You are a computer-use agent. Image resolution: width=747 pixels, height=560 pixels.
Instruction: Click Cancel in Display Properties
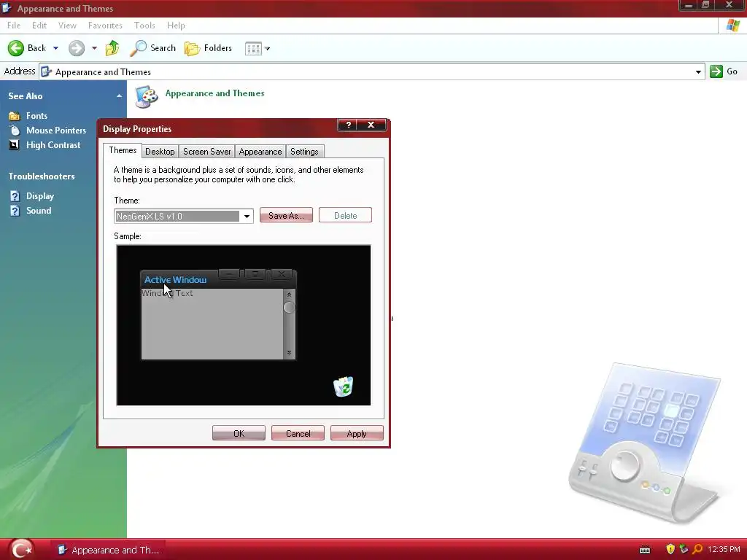pos(298,433)
